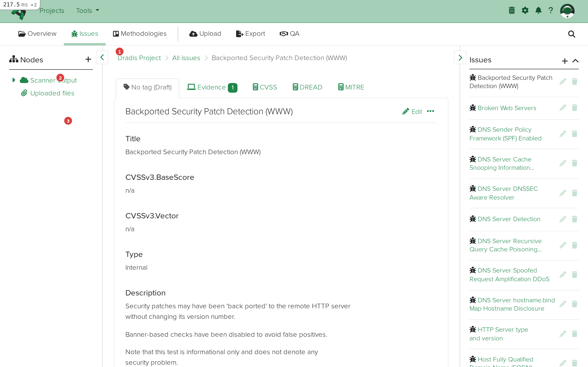Delete DNS Server Detection using its trash icon
Image resolution: width=588 pixels, height=367 pixels.
(575, 219)
